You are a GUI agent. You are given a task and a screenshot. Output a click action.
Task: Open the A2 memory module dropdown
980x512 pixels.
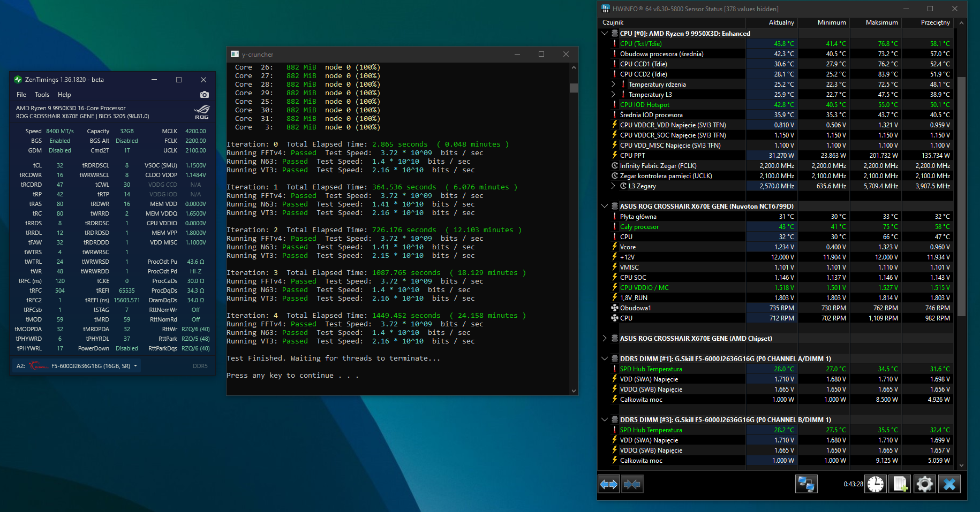135,366
